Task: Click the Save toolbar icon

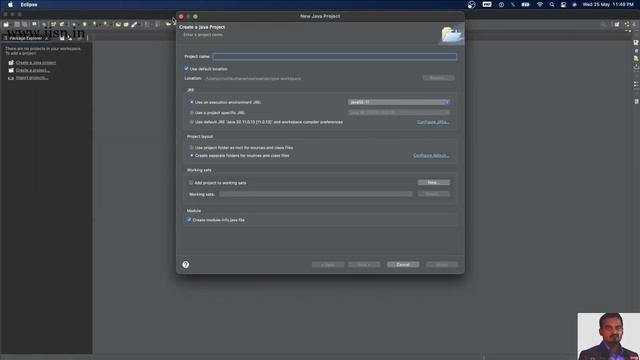Action: (x=17, y=24)
